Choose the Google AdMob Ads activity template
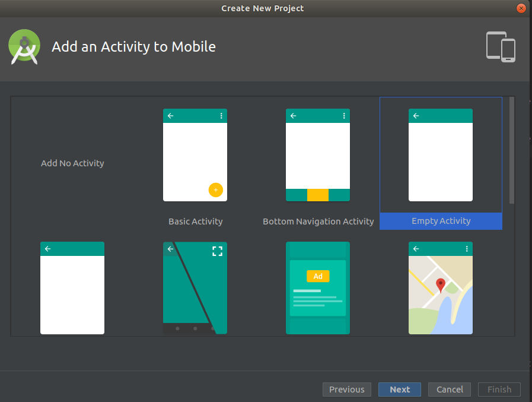 point(318,288)
